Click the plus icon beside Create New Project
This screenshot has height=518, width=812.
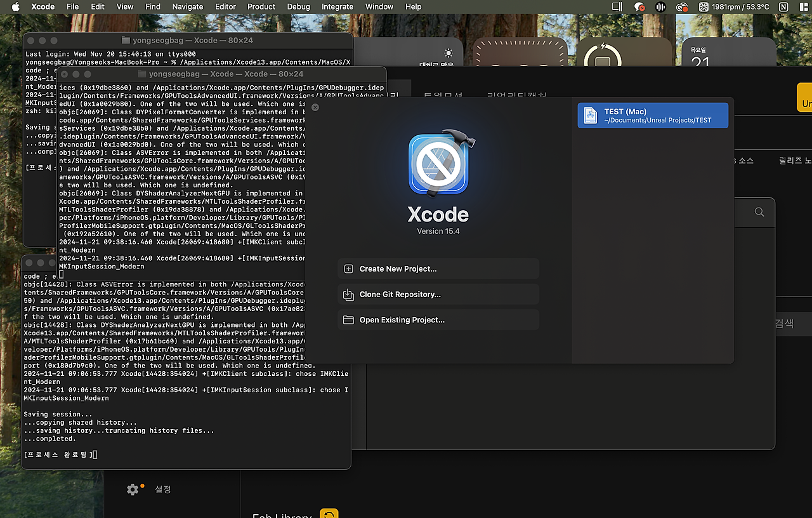point(348,269)
